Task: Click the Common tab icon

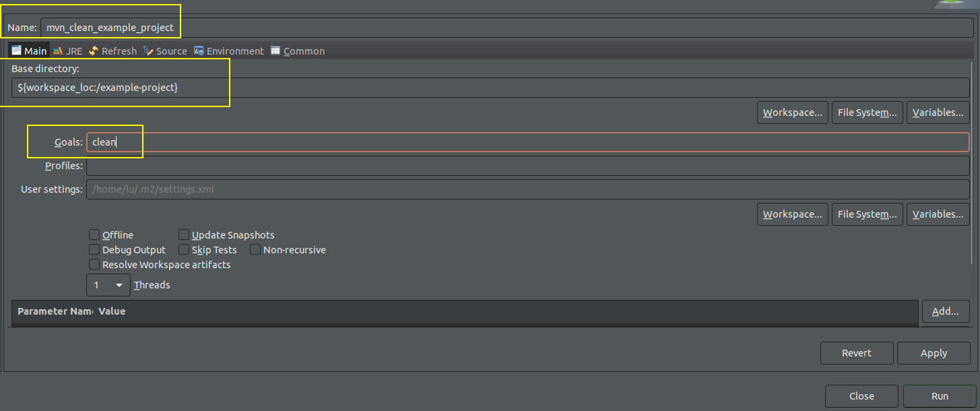Action: pos(275,51)
